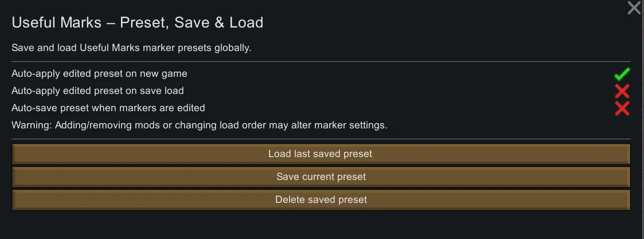Click the divider line above the preset buttons
Viewport: 644px width, 239px height.
[x=321, y=139]
